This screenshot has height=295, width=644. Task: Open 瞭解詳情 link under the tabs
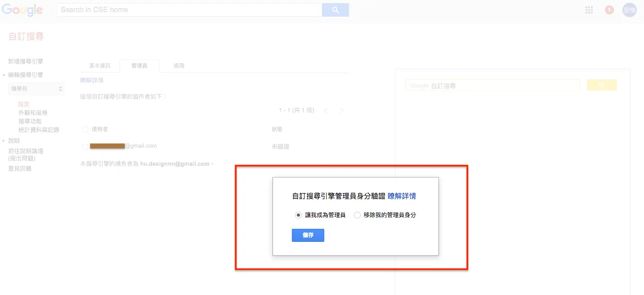[92, 80]
